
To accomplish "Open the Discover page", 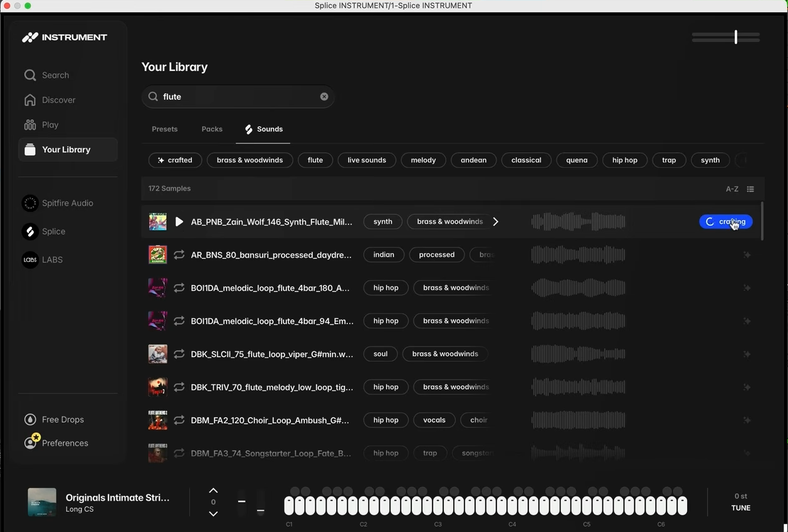I will tap(50, 100).
